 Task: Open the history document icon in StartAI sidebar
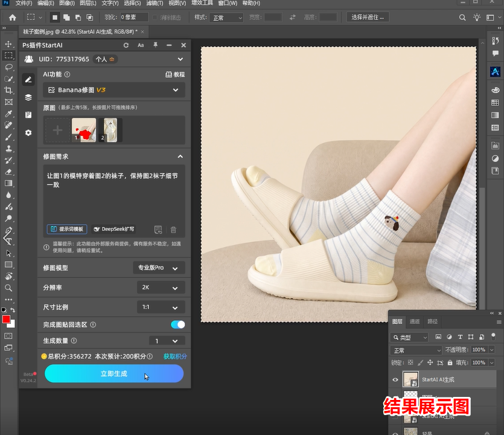pos(28,115)
